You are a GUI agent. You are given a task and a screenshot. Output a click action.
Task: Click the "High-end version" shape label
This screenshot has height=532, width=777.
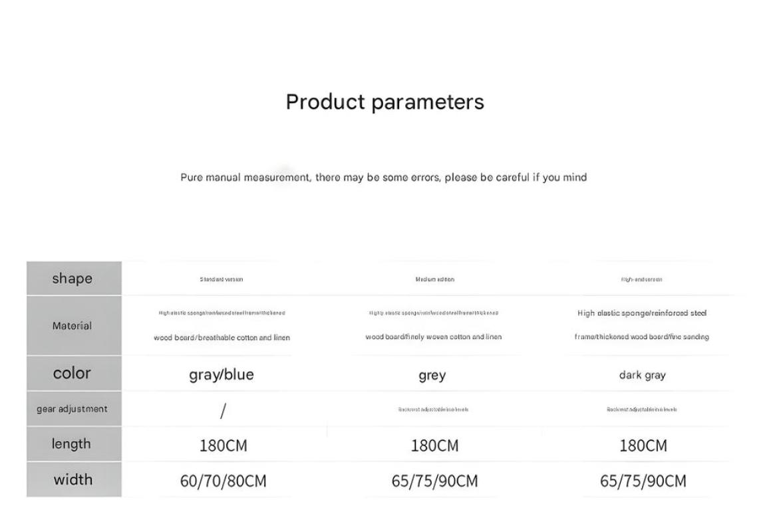coord(642,279)
